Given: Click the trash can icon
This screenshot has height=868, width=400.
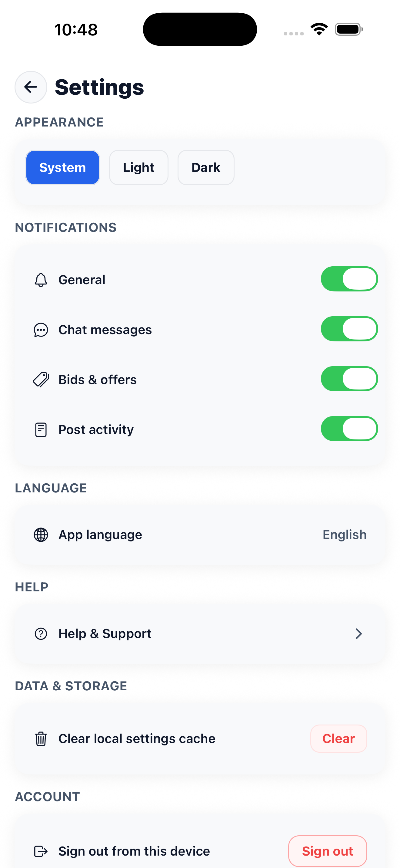Looking at the screenshot, I should [41, 738].
